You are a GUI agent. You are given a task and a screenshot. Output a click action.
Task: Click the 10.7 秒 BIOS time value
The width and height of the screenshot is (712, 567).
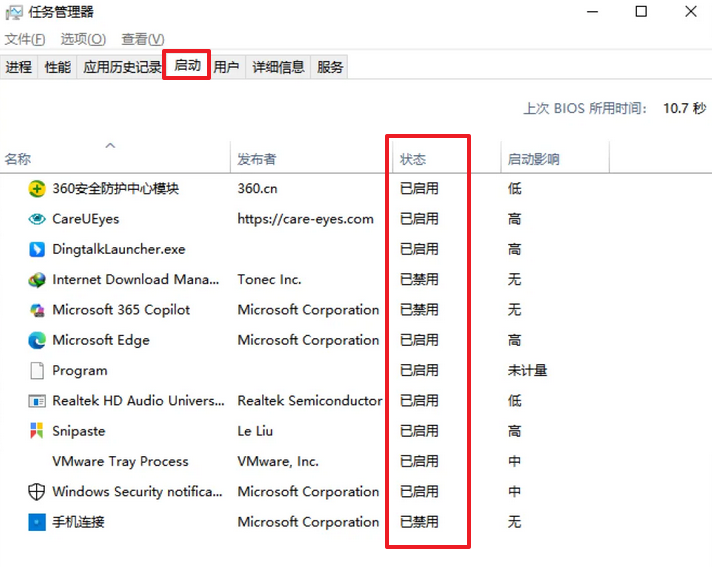[x=685, y=108]
